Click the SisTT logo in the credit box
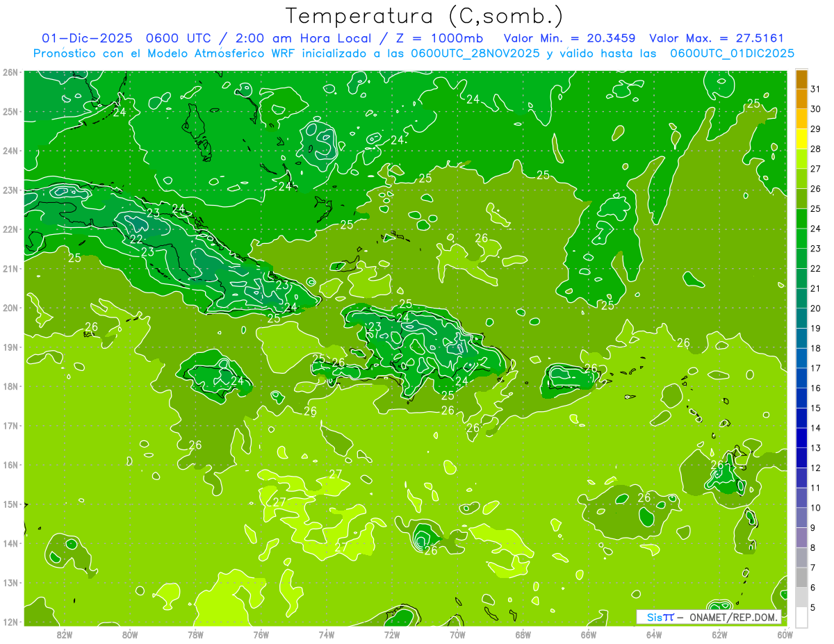This screenshot has width=834, height=644. [x=660, y=617]
